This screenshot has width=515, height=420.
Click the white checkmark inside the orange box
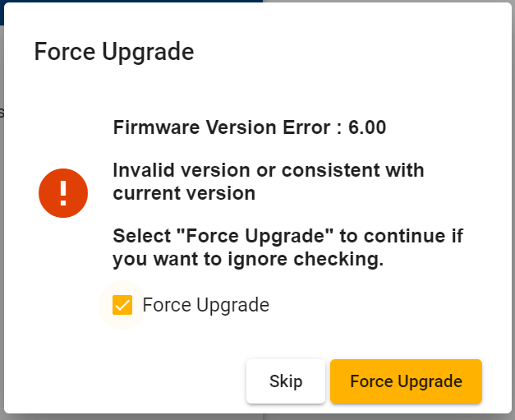(122, 305)
